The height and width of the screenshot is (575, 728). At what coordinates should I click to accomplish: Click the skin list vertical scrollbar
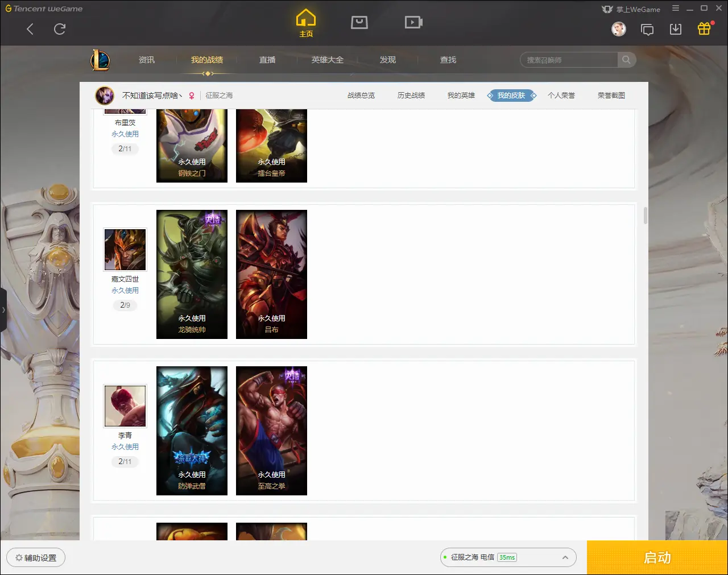point(646,216)
